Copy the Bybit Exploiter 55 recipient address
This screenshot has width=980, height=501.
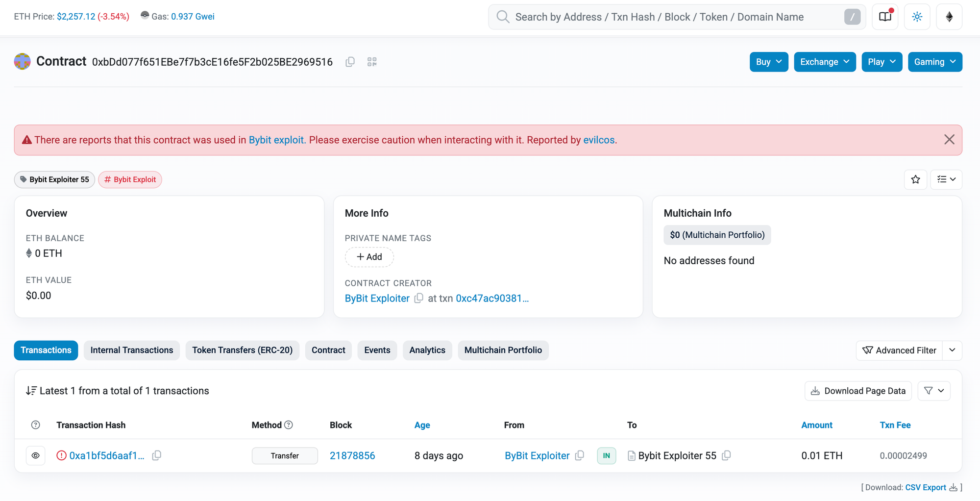click(726, 455)
